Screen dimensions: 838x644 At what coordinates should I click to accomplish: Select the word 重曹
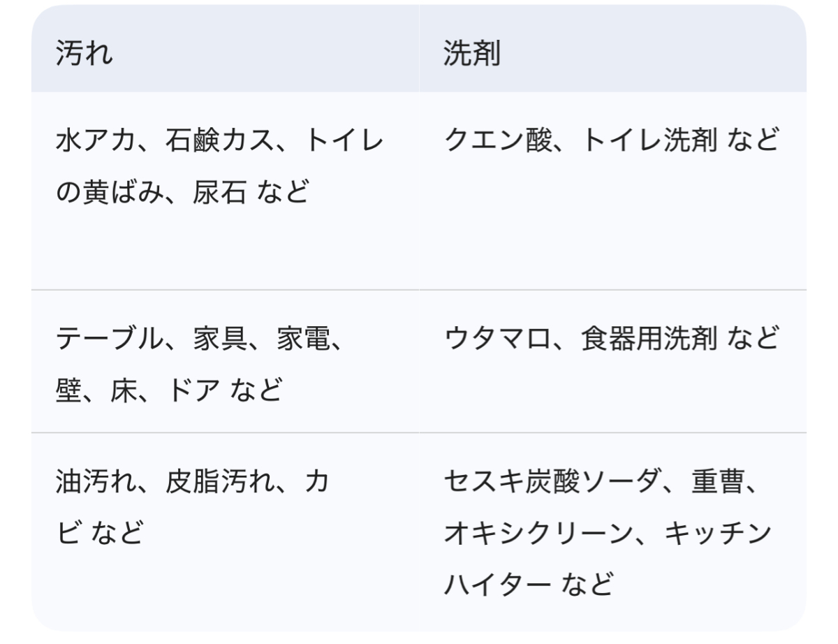718,483
